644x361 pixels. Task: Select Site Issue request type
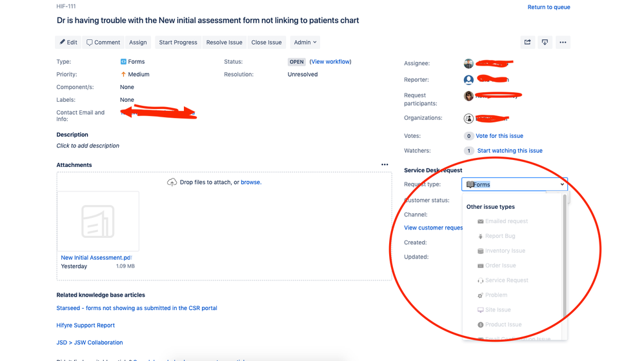(x=498, y=309)
